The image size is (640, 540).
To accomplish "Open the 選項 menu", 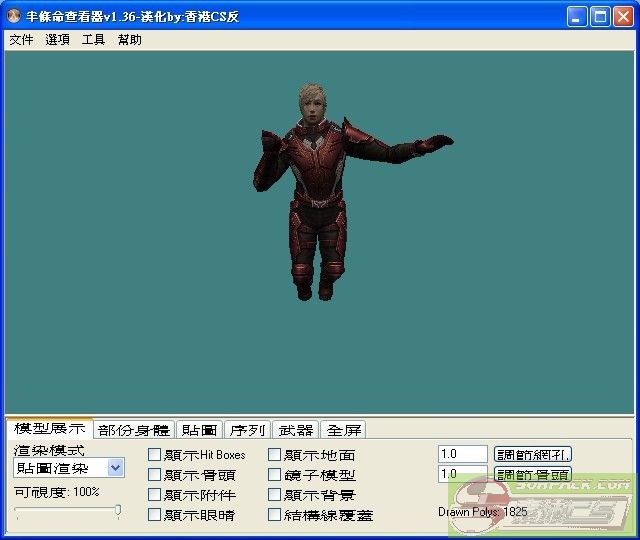I will pos(57,40).
